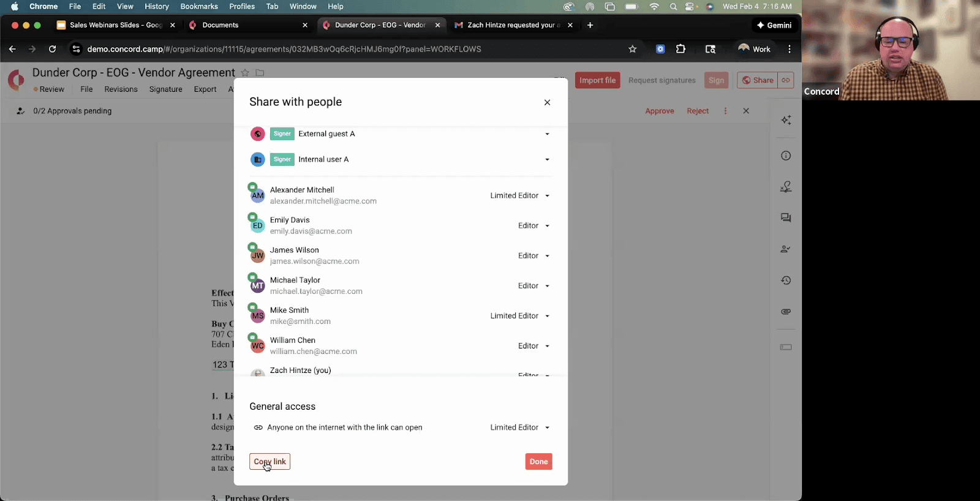This screenshot has height=501, width=980.
Task: Click Mike Smith's MS avatar
Action: tap(257, 315)
